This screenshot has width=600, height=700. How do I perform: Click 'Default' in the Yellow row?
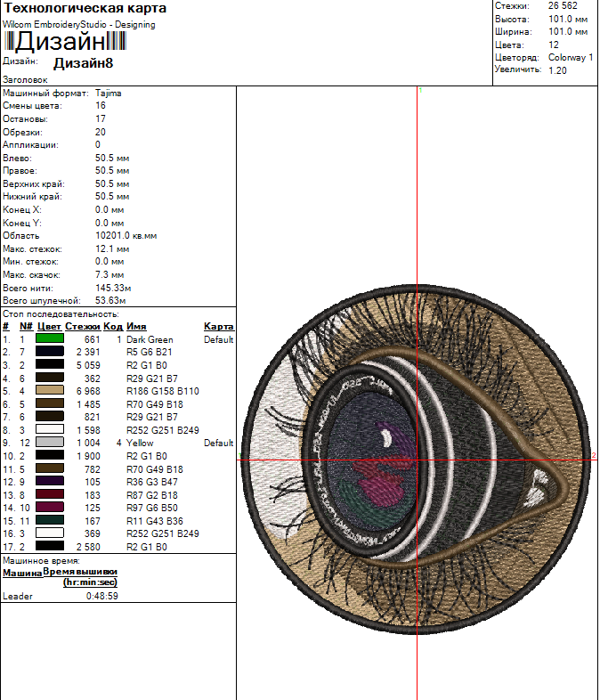(x=219, y=443)
